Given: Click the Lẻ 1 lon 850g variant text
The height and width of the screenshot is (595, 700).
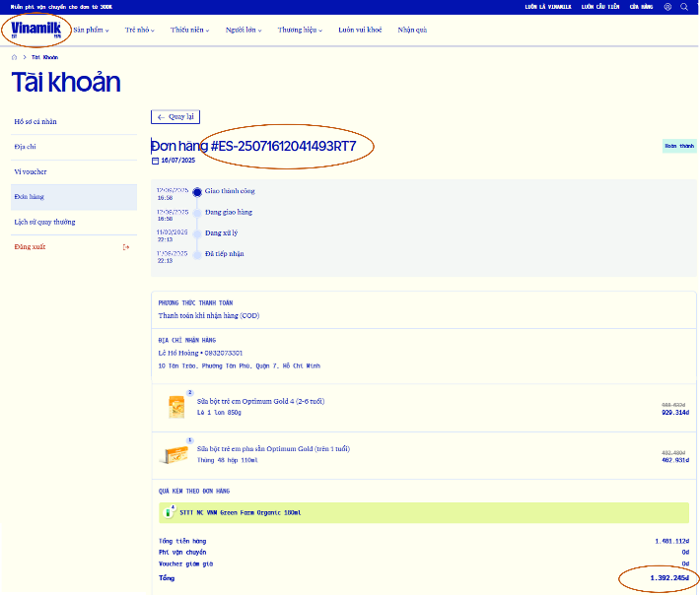Looking at the screenshot, I should pyautogui.click(x=219, y=413).
